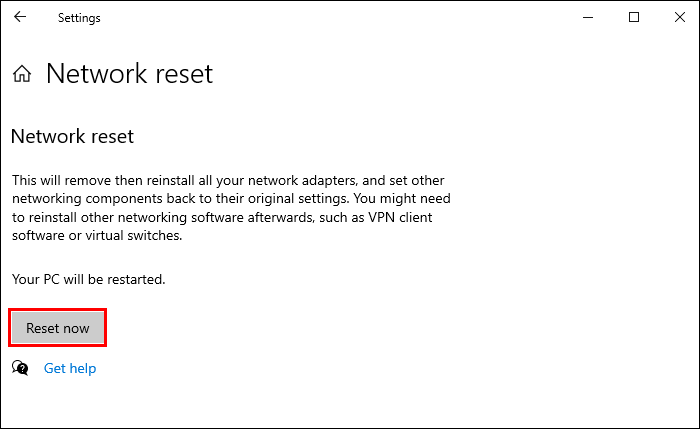The height and width of the screenshot is (429, 700).
Task: Open the Get help link
Action: tap(70, 368)
